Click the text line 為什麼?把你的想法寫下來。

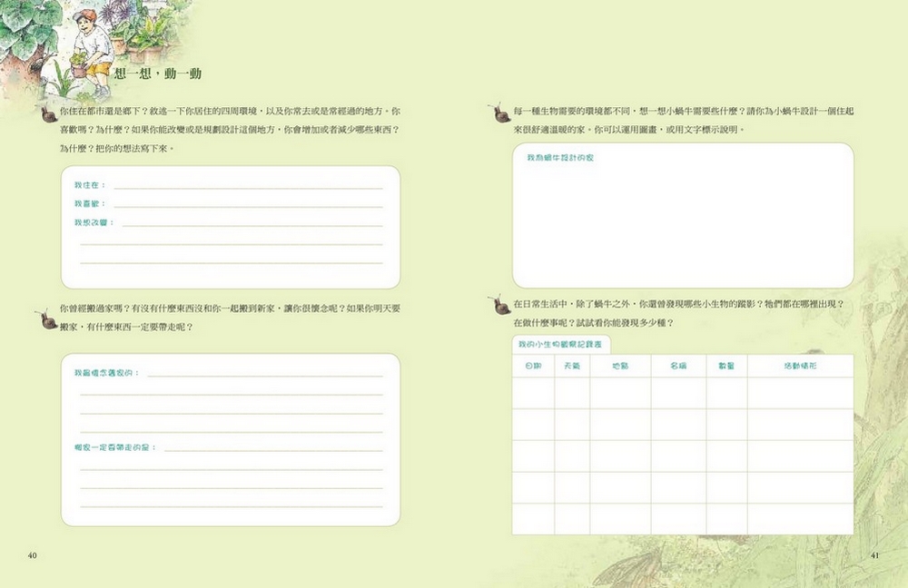point(117,148)
